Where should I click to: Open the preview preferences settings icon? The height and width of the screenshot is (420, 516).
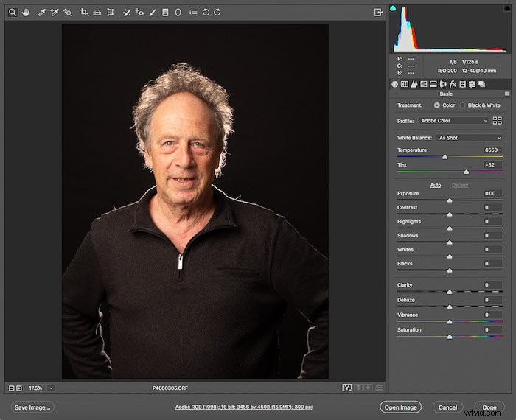pyautogui.click(x=379, y=388)
